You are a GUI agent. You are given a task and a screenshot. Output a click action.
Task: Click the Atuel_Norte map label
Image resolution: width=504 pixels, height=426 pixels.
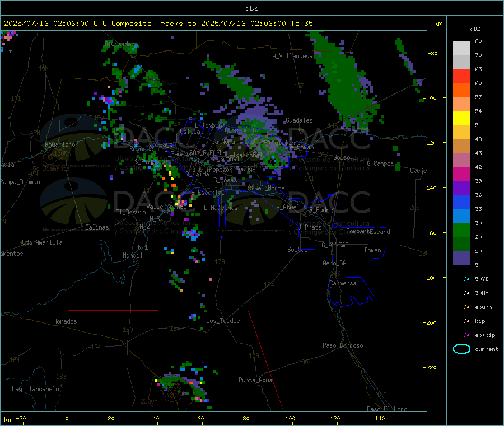[x=266, y=188]
